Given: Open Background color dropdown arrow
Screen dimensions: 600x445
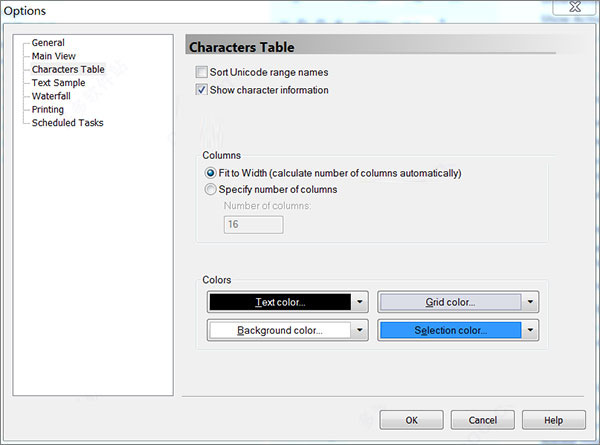Looking at the screenshot, I should (360, 330).
